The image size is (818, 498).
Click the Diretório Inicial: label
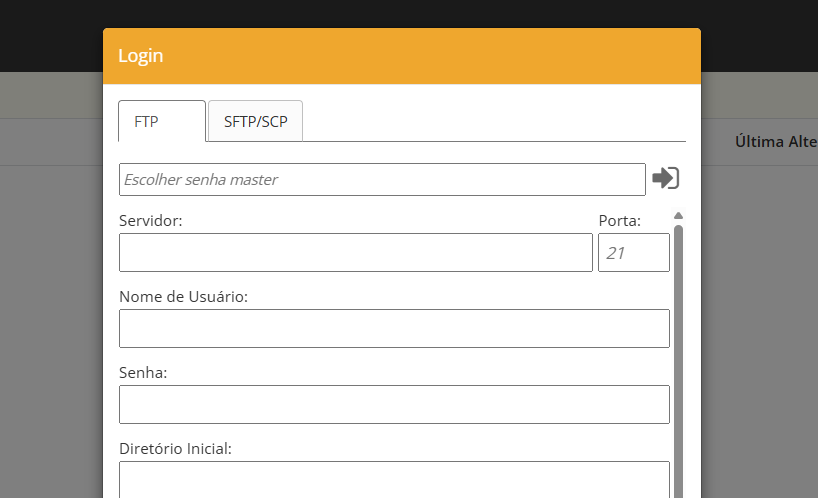175,449
